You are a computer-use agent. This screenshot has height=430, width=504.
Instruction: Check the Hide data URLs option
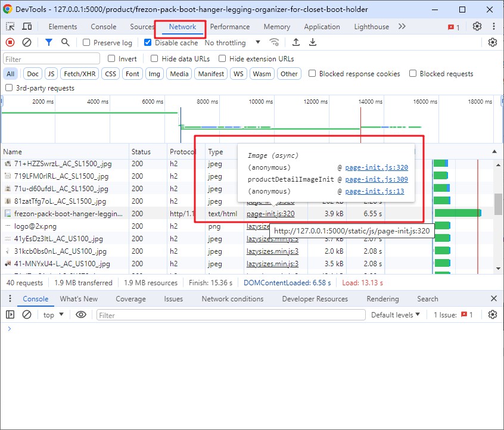pos(155,59)
